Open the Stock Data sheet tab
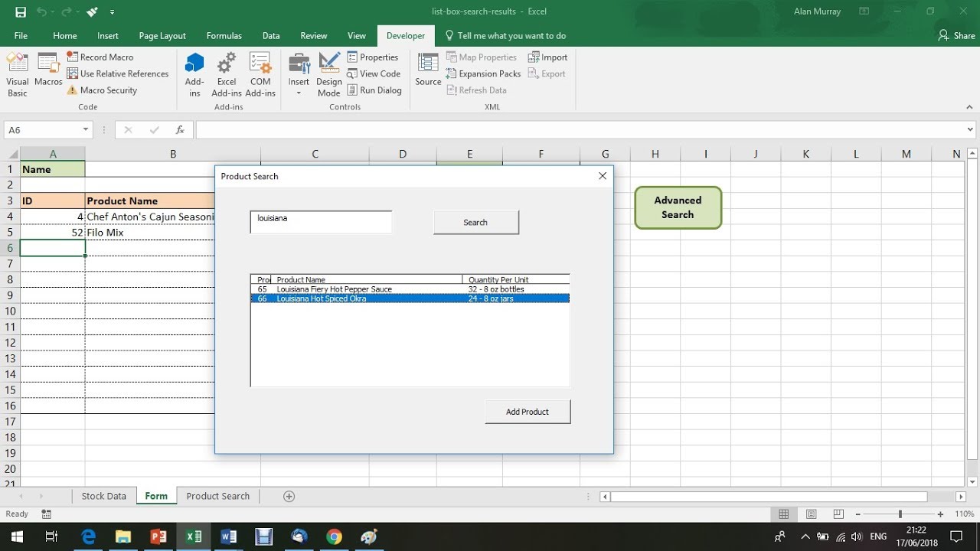This screenshot has height=551, width=980. coord(103,496)
